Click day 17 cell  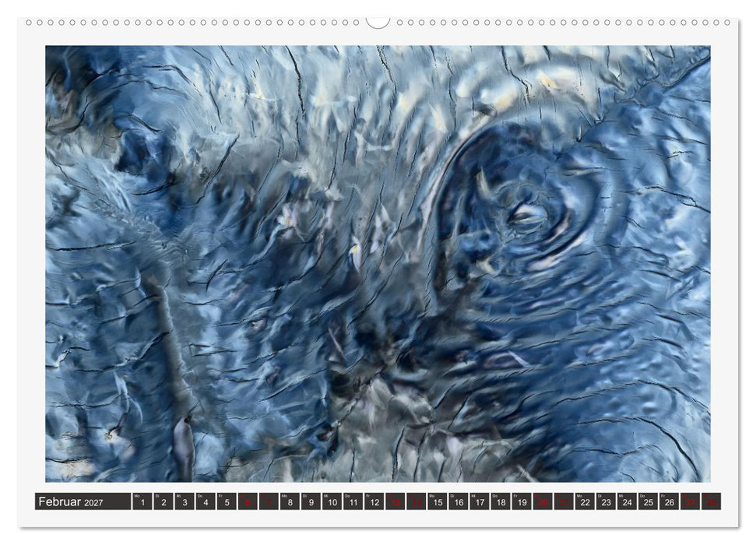[480, 501]
